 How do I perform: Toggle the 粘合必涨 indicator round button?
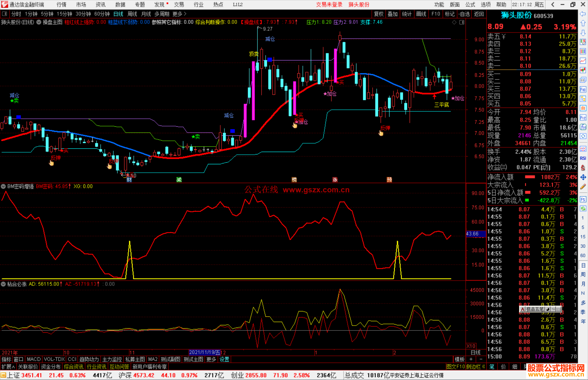point(3,284)
